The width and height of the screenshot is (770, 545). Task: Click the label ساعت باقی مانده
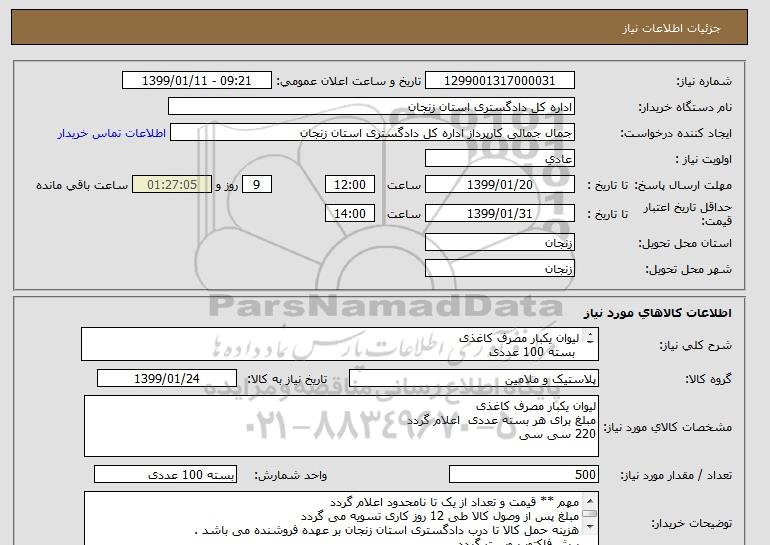click(x=82, y=185)
